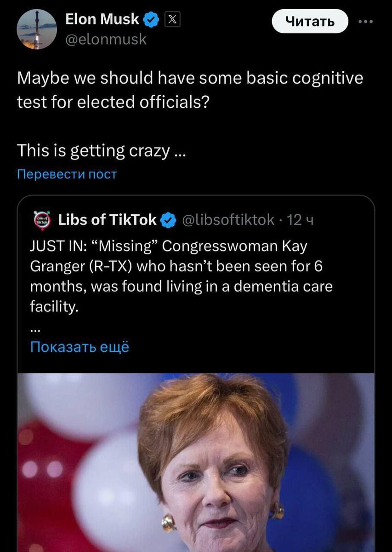
Task: Expand the quoted post with "Показать ещё"
Action: [80, 347]
